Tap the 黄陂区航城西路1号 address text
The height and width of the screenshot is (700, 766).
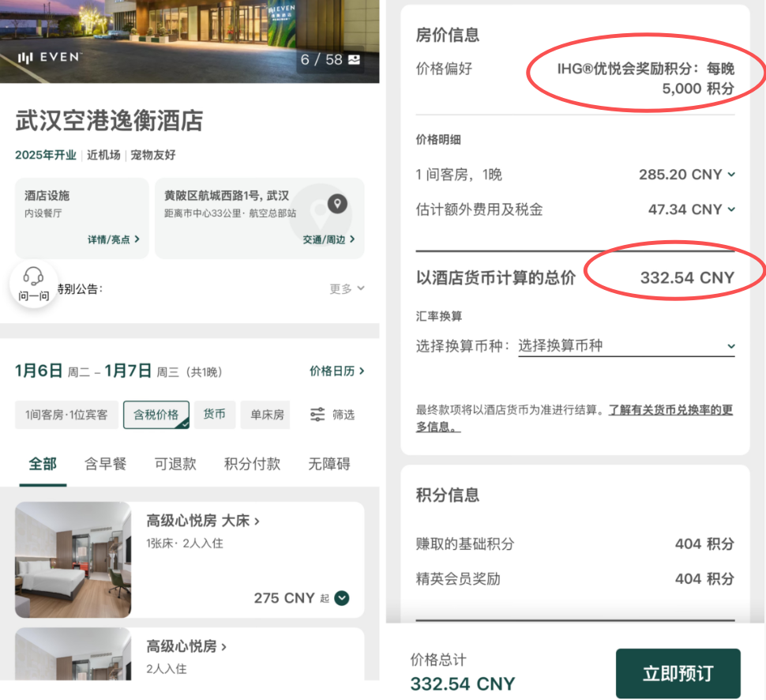click(x=227, y=195)
